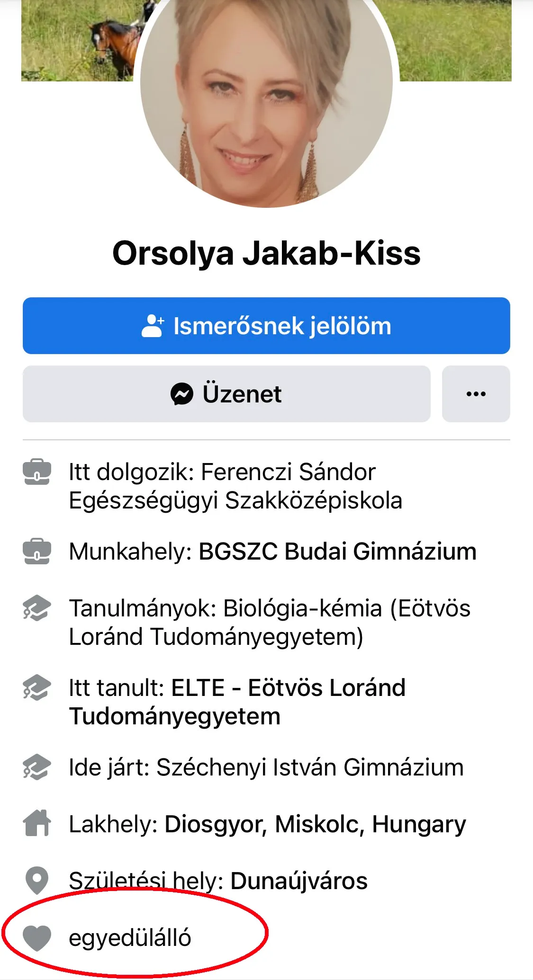This screenshot has width=533, height=980.
Task: Click the briefcase icon beside Itt dolgozik
Action: 36,472
